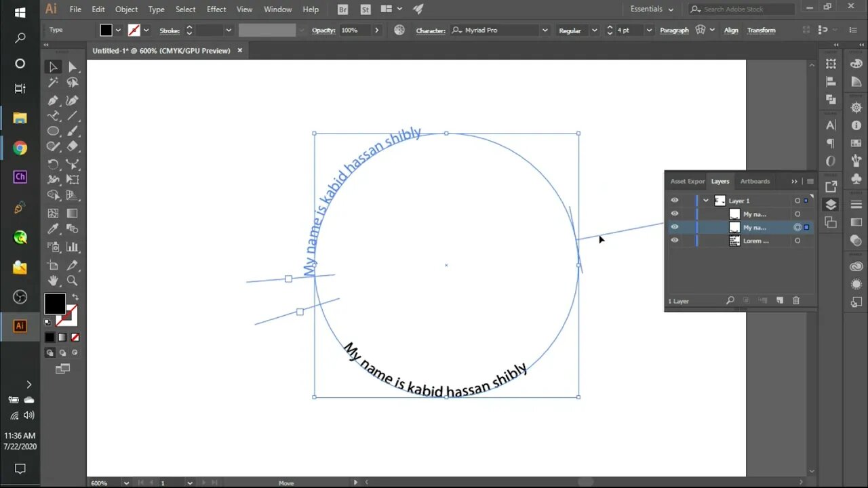Select the Zoom tool in toolbar
Screen dimensions: 868x488
click(x=73, y=281)
